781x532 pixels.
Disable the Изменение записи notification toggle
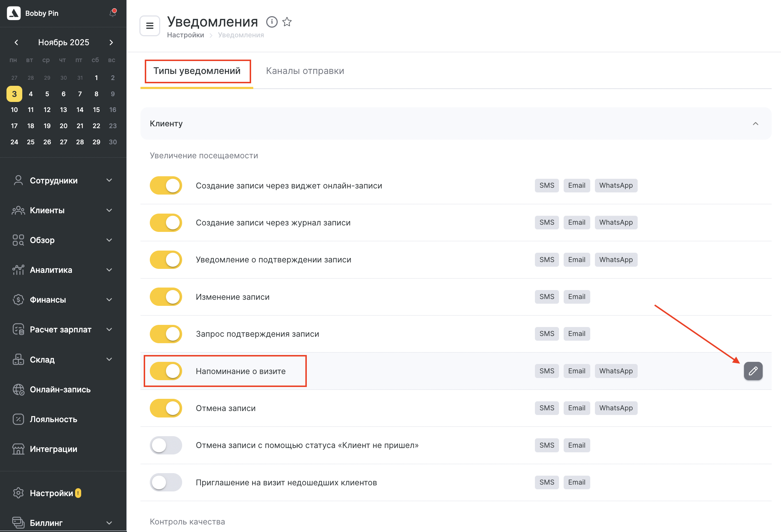point(166,297)
